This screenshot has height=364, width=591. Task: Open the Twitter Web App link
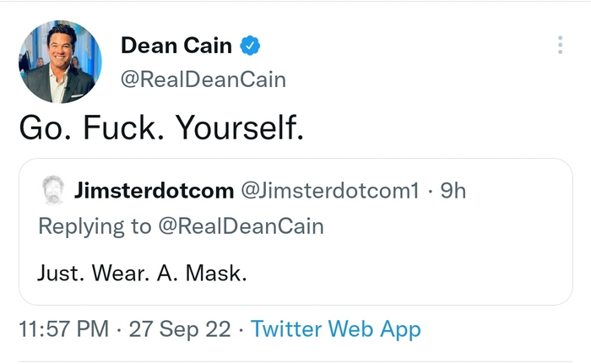tap(335, 329)
